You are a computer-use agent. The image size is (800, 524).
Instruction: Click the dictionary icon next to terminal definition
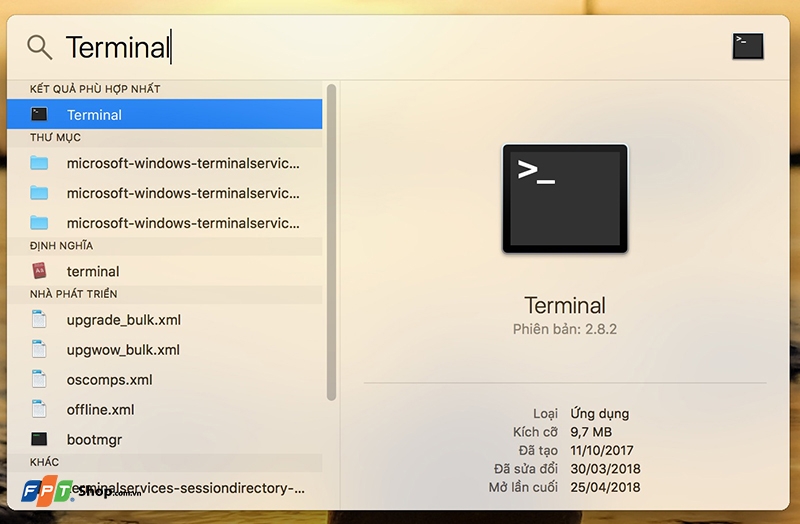[39, 271]
